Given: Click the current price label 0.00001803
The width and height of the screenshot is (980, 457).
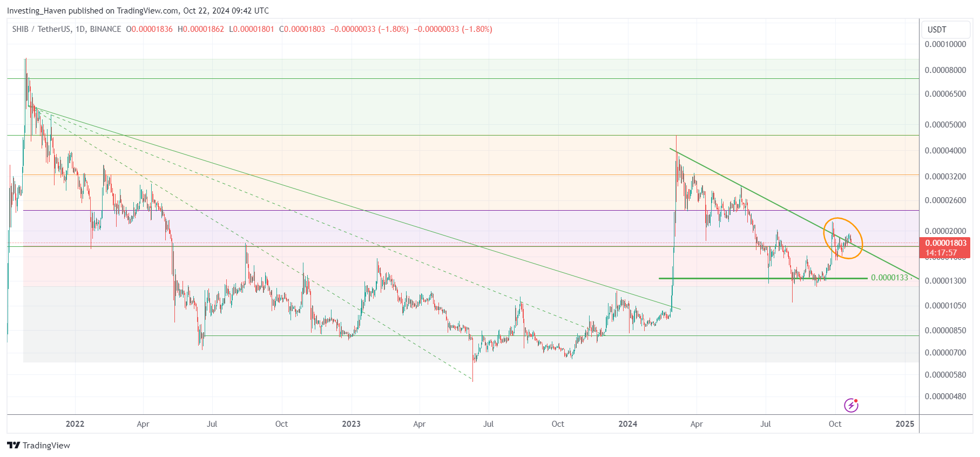Looking at the screenshot, I should [x=945, y=243].
